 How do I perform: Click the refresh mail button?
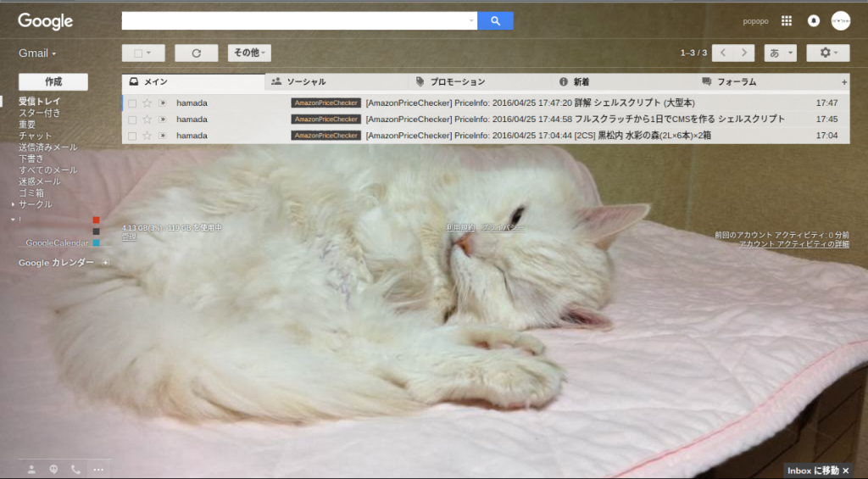click(196, 53)
